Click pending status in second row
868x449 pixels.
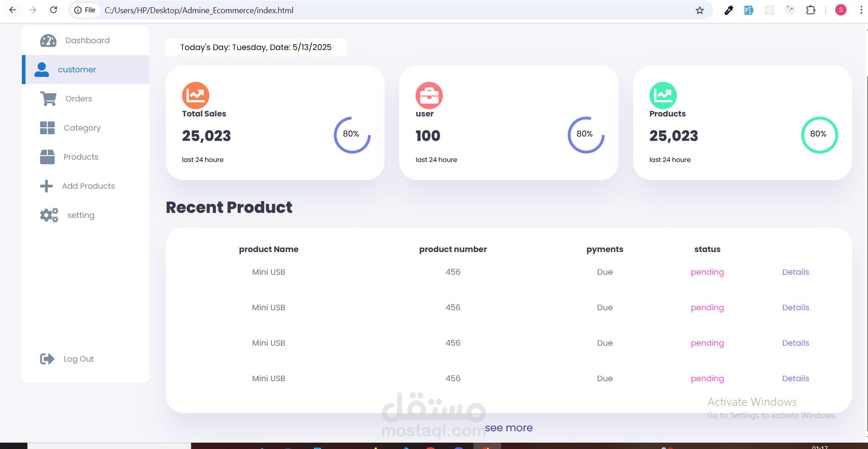tap(707, 308)
